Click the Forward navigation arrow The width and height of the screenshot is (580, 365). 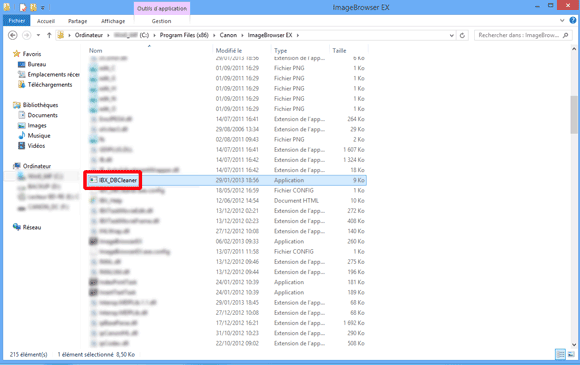coord(26,35)
